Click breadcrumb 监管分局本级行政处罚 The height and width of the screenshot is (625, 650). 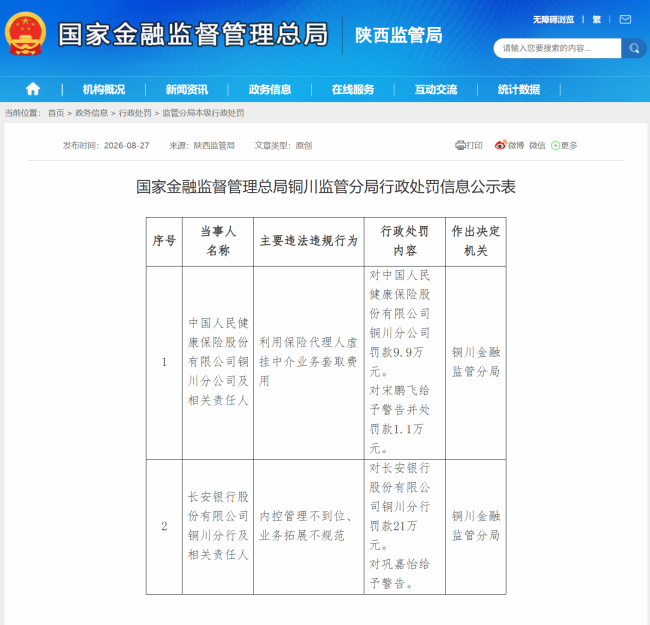pos(203,113)
